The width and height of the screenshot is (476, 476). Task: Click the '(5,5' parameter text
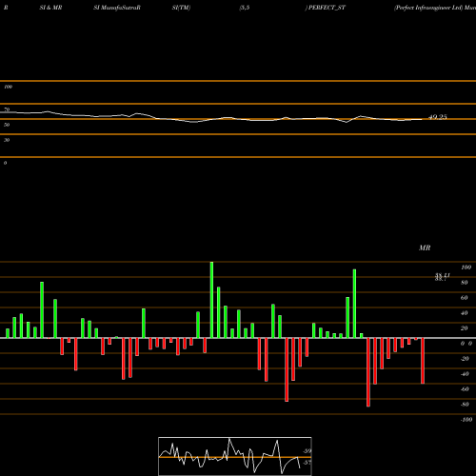(245, 8)
